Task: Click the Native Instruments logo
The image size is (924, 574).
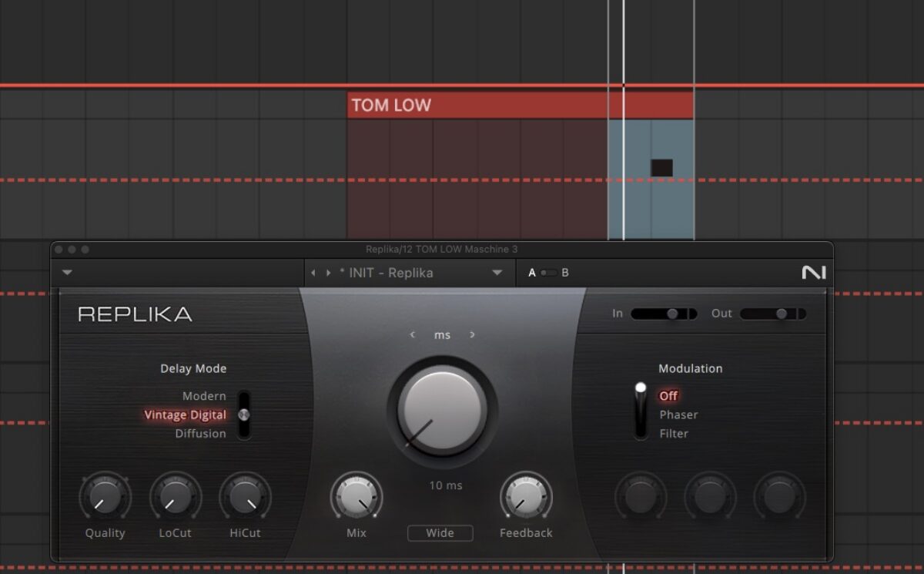Action: pos(813,273)
